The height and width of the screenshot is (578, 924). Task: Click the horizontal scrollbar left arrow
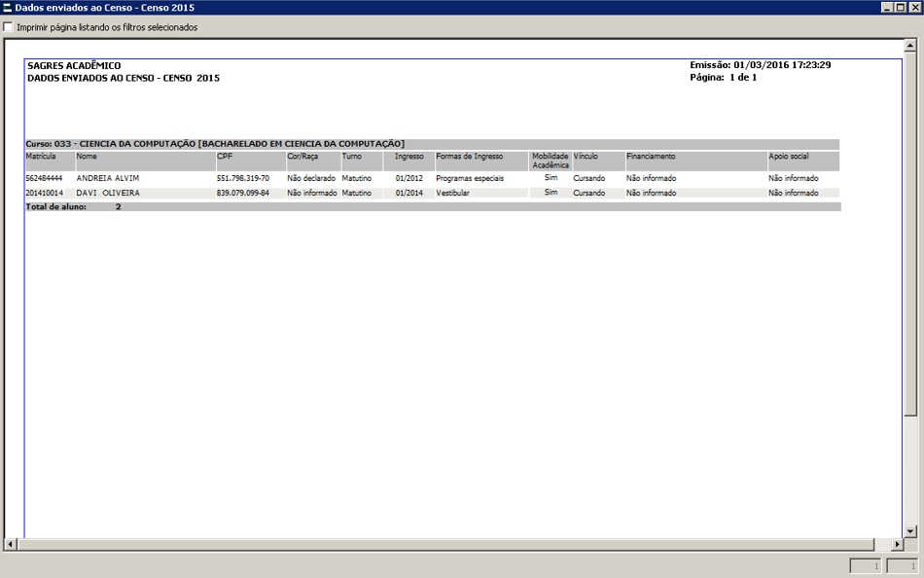click(x=8, y=545)
